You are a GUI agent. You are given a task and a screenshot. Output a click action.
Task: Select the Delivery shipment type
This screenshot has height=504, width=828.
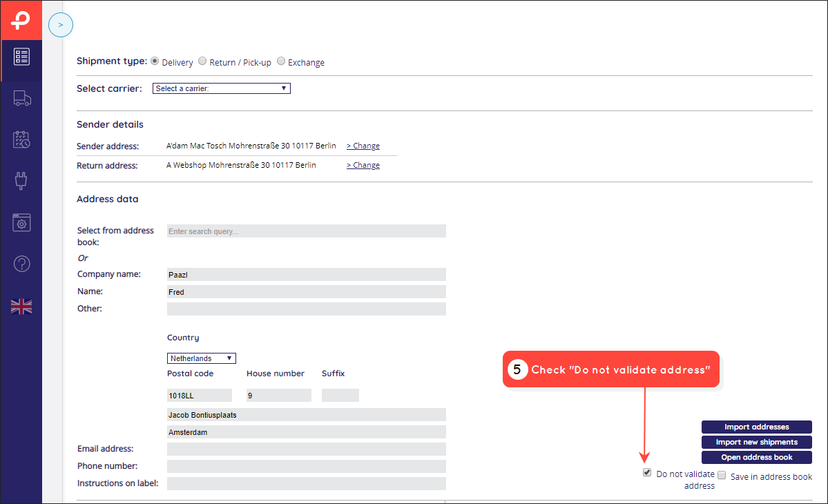pyautogui.click(x=155, y=61)
